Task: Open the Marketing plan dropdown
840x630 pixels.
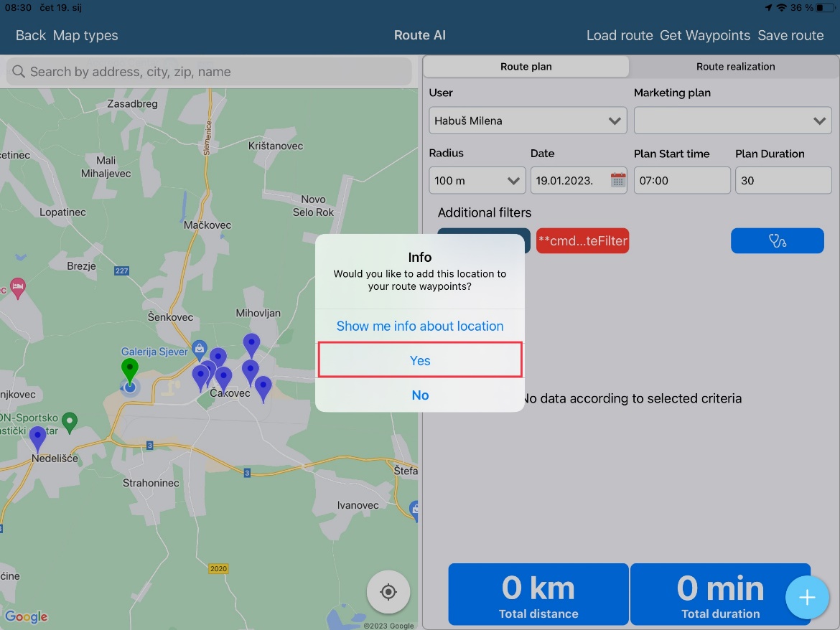Action: (732, 121)
